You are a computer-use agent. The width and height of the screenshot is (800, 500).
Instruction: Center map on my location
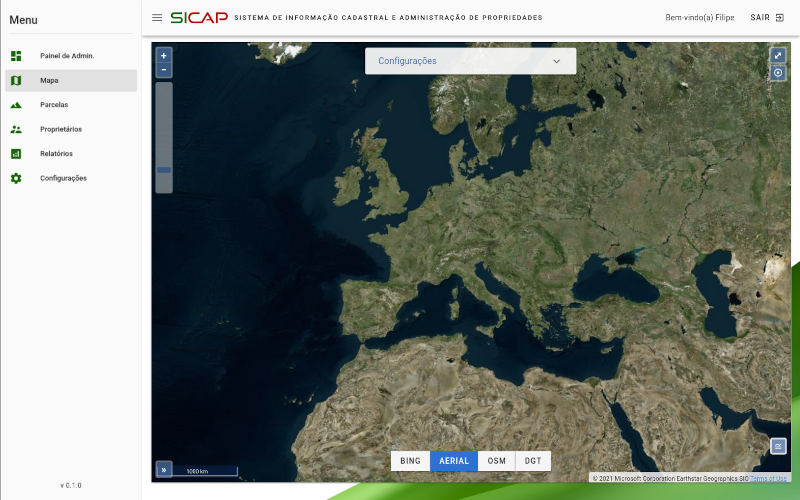point(778,73)
